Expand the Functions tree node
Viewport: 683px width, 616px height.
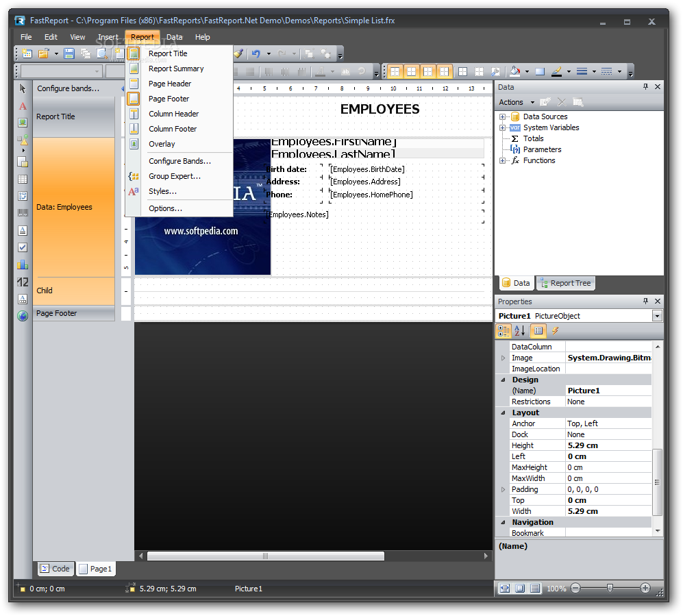502,160
